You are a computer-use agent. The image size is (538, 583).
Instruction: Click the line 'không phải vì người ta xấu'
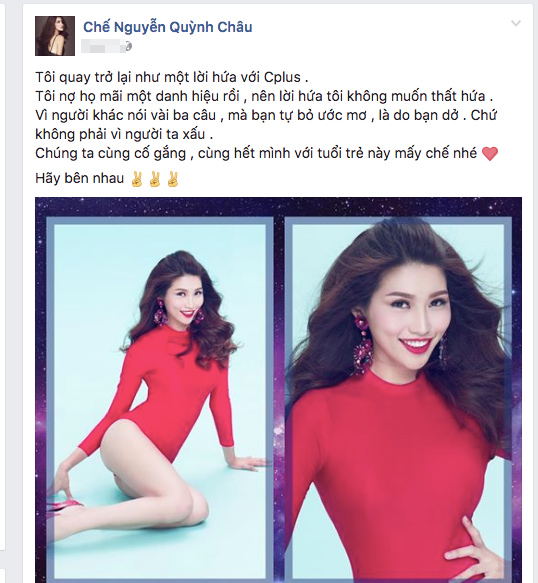click(x=124, y=134)
